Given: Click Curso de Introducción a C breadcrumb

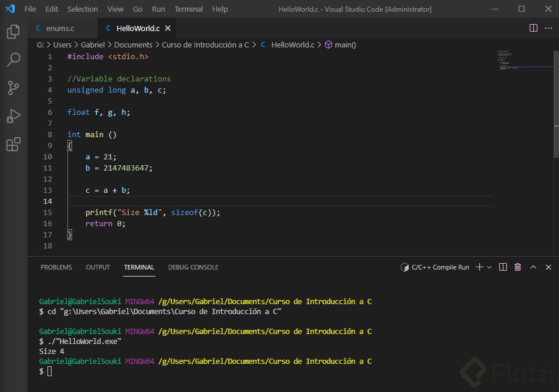Looking at the screenshot, I should pyautogui.click(x=205, y=45).
